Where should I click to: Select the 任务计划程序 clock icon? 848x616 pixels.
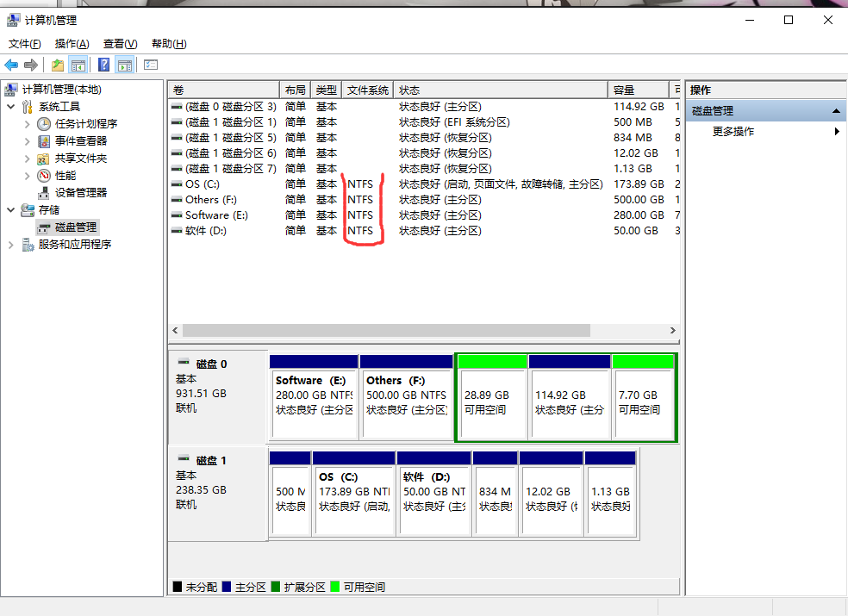coord(44,124)
